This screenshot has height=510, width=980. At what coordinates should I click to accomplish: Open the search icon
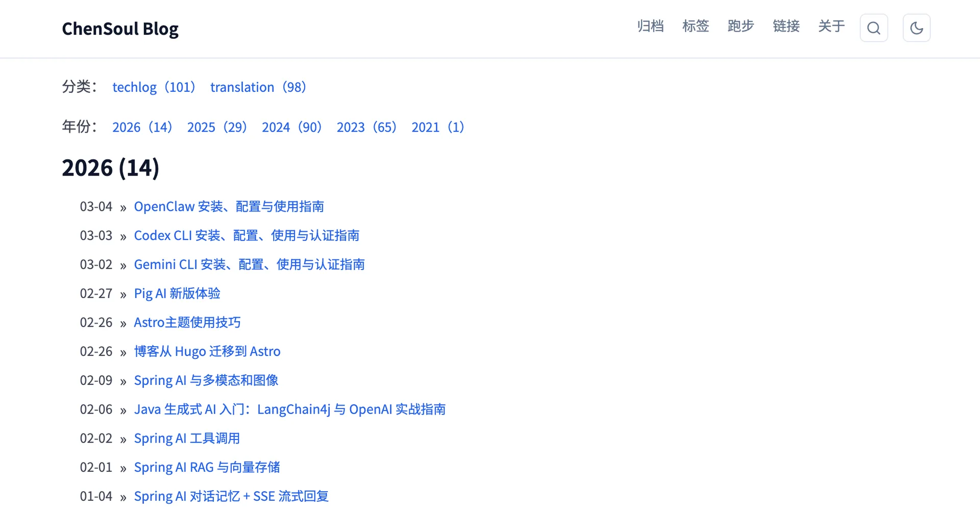click(874, 28)
